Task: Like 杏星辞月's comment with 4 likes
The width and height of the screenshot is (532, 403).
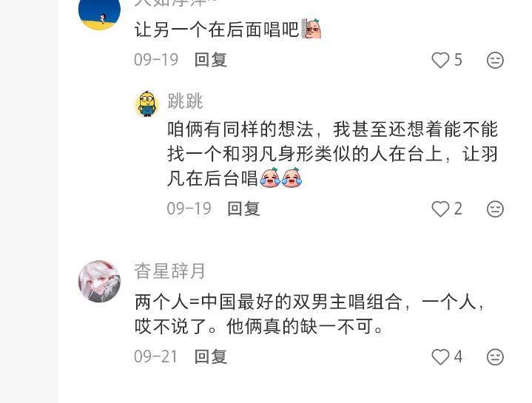Action: click(x=440, y=357)
